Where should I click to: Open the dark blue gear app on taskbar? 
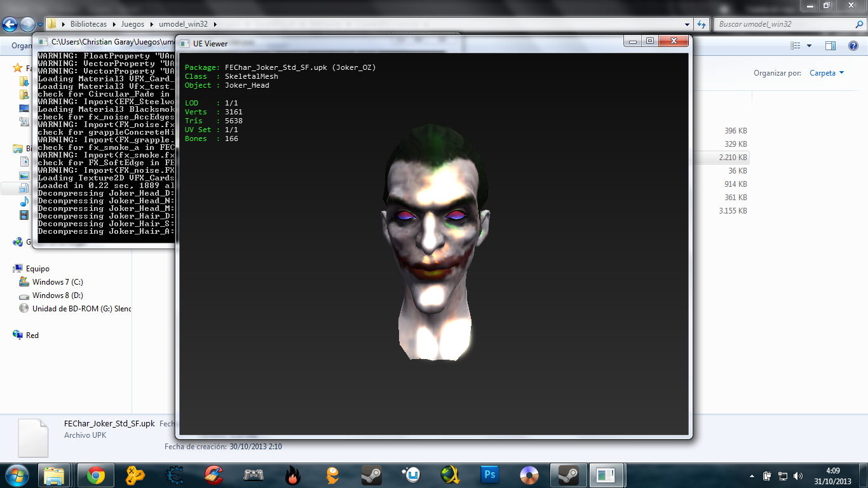(x=175, y=475)
